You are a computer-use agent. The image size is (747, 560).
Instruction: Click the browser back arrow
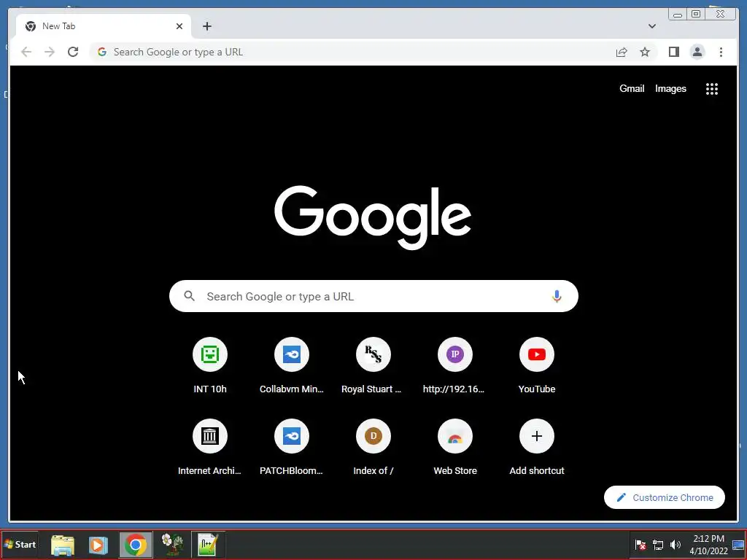[x=26, y=52]
